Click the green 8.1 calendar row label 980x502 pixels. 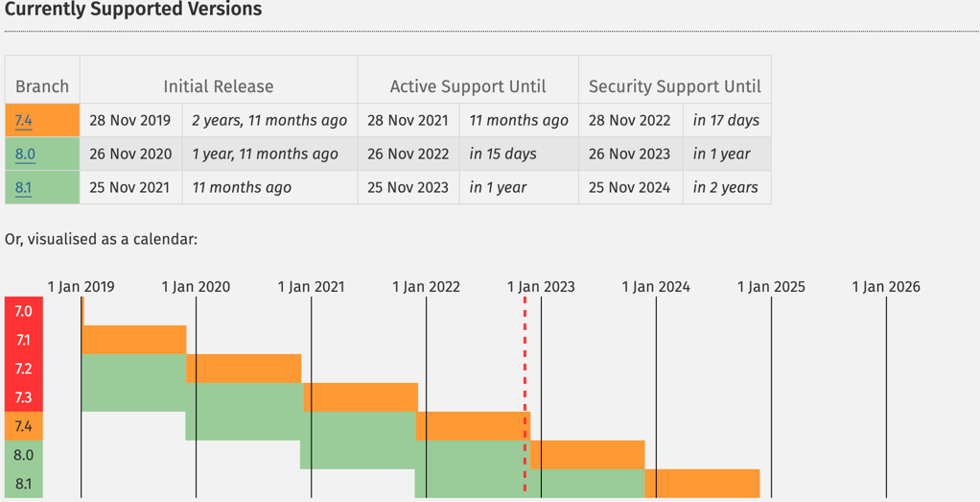coord(23,484)
